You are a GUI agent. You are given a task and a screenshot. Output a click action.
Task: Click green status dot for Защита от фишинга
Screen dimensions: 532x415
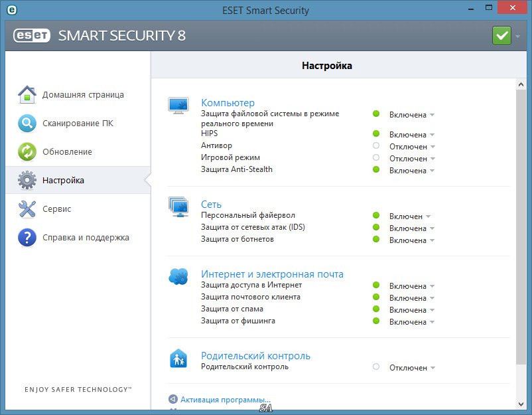point(376,321)
